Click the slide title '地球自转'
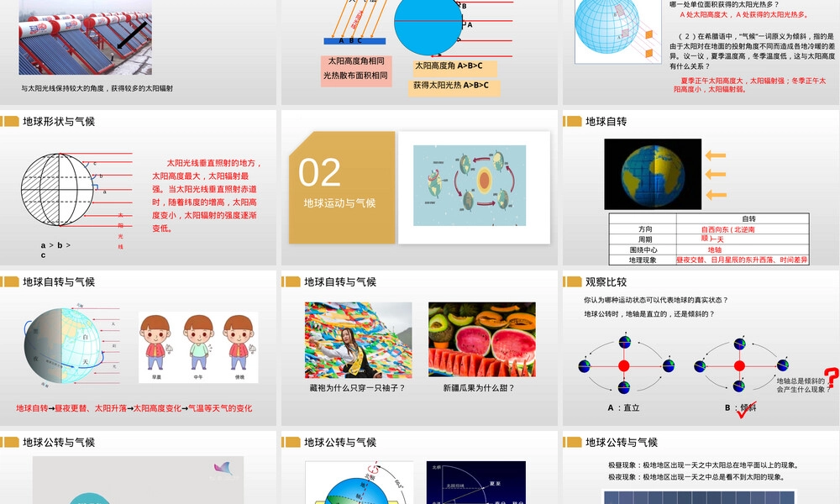This screenshot has width=840, height=504. (606, 122)
